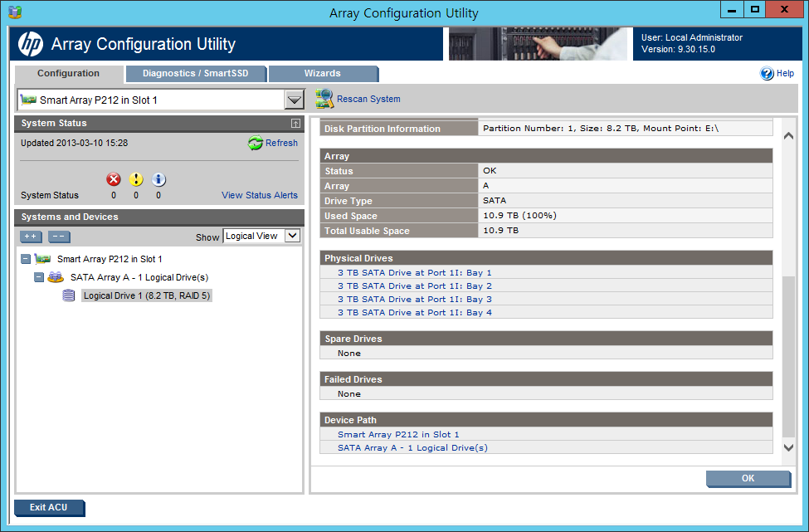Click the Disk Partition Information value text
The image size is (809, 532).
tap(601, 129)
